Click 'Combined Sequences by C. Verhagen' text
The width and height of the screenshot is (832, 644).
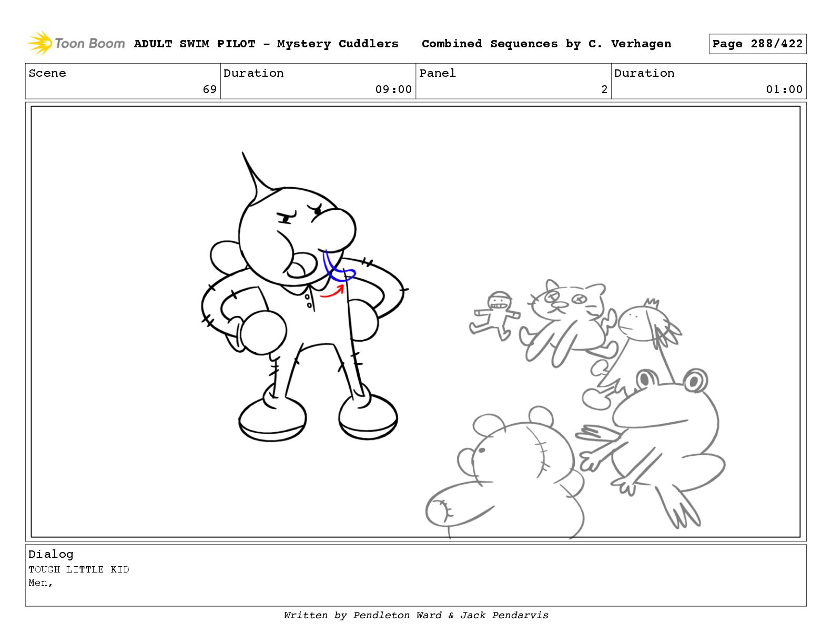(546, 44)
